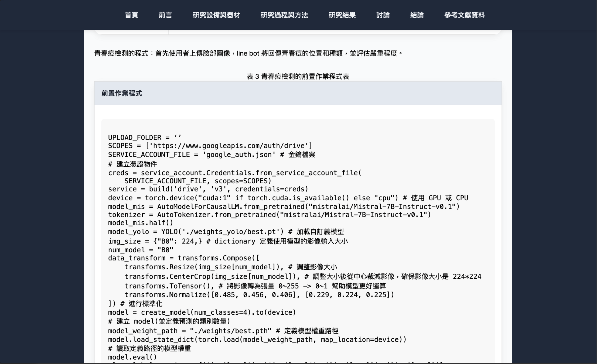The width and height of the screenshot is (597, 364).
Task: Go to 參考文獻資料 page section
Action: [x=464, y=15]
